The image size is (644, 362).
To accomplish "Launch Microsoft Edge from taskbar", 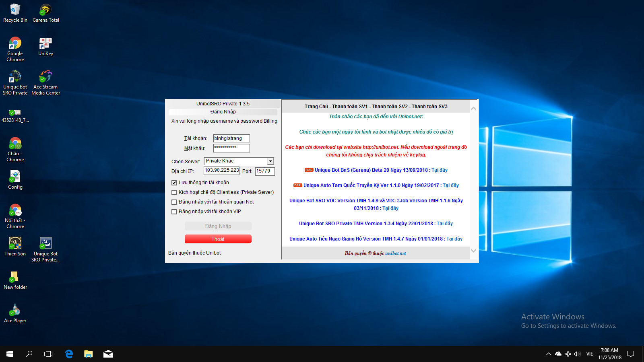I will tap(69, 354).
